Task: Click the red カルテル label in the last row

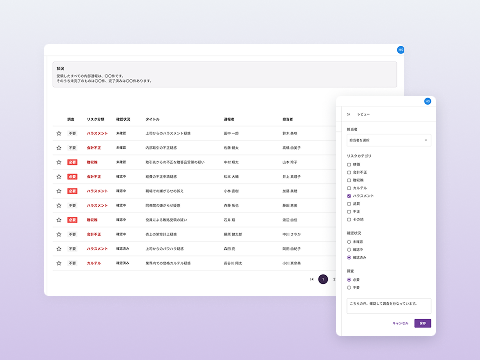Action: point(94,263)
